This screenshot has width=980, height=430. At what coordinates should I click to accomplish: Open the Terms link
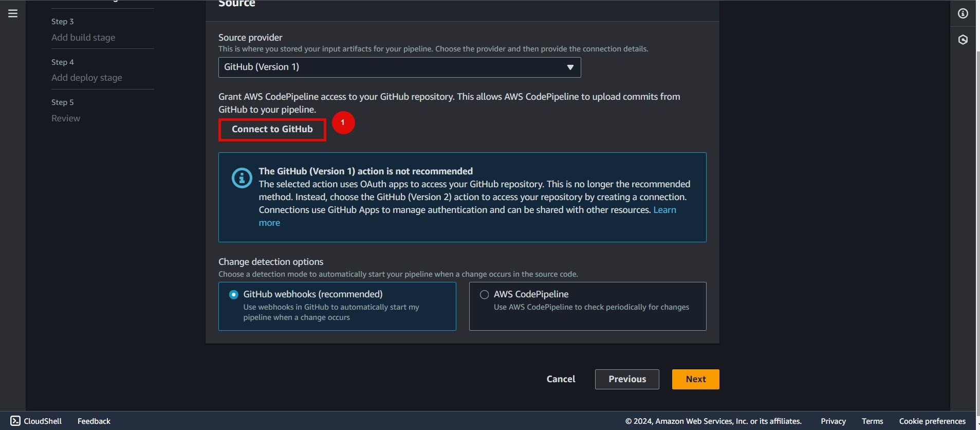click(872, 421)
